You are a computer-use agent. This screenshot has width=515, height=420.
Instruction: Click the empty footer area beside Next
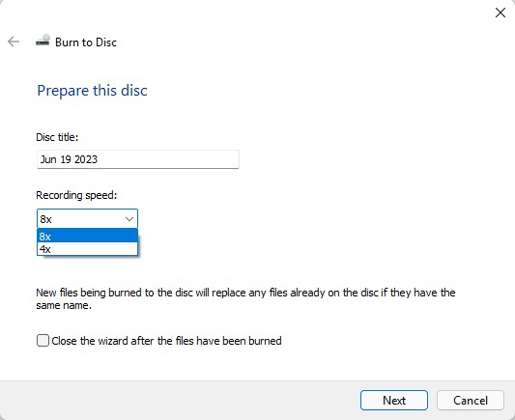click(180, 400)
